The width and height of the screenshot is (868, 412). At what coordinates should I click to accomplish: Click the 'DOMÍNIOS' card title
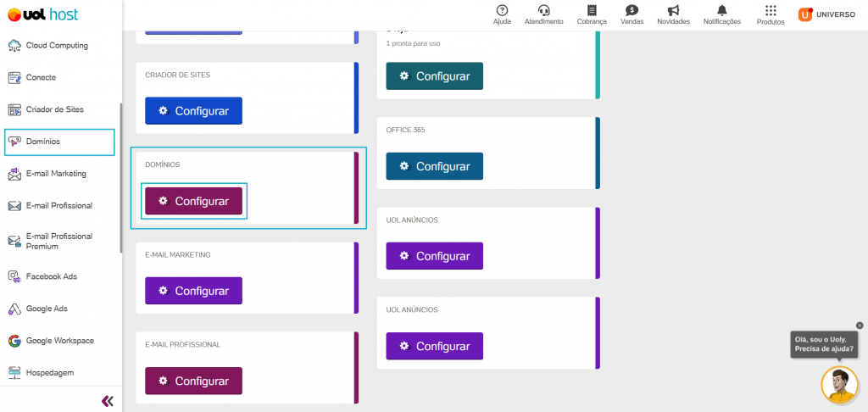click(x=163, y=165)
